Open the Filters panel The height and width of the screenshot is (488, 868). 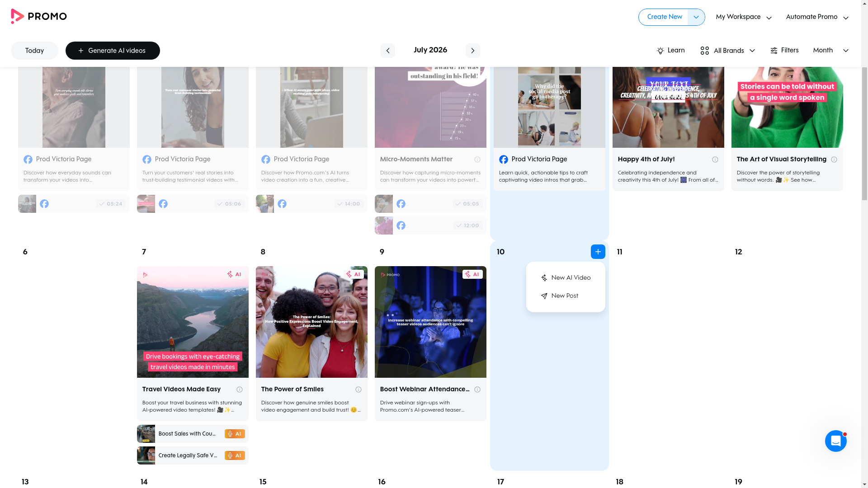(784, 51)
